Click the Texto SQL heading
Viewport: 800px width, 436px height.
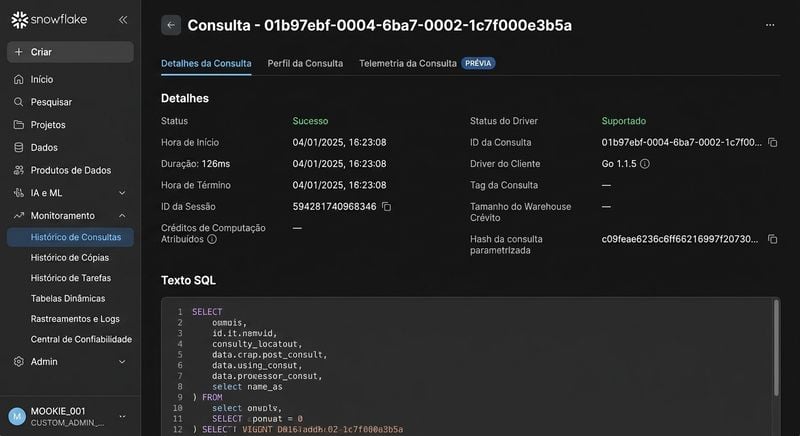(188, 280)
